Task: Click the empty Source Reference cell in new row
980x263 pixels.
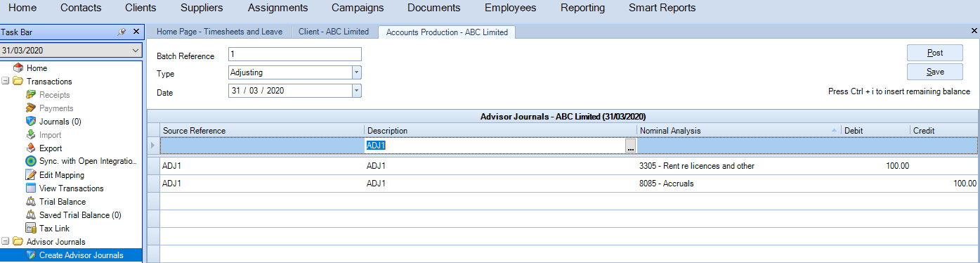Action: pyautogui.click(x=263, y=146)
